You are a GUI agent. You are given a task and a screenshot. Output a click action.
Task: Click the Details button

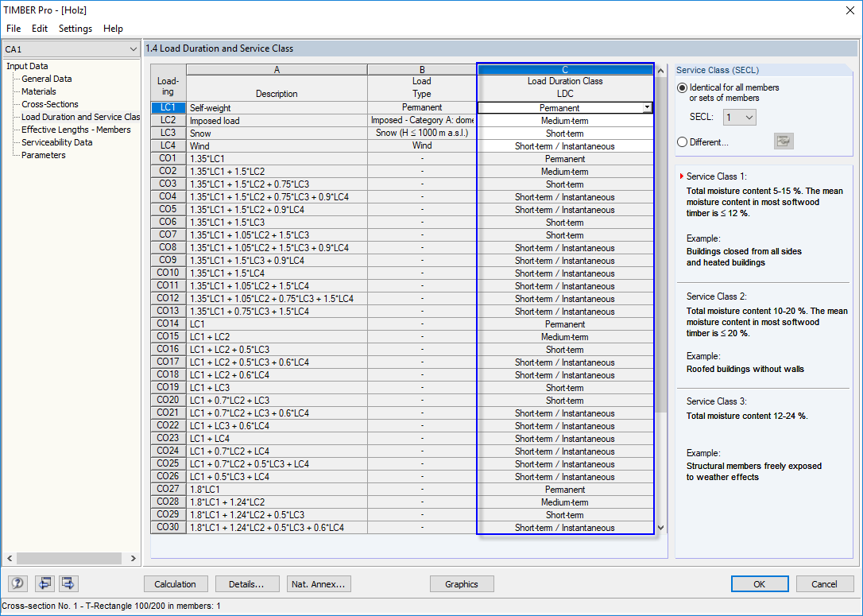click(247, 583)
